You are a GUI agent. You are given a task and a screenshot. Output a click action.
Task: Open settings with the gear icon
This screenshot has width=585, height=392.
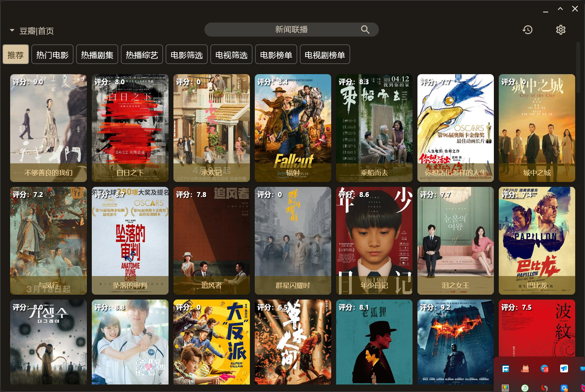561,30
